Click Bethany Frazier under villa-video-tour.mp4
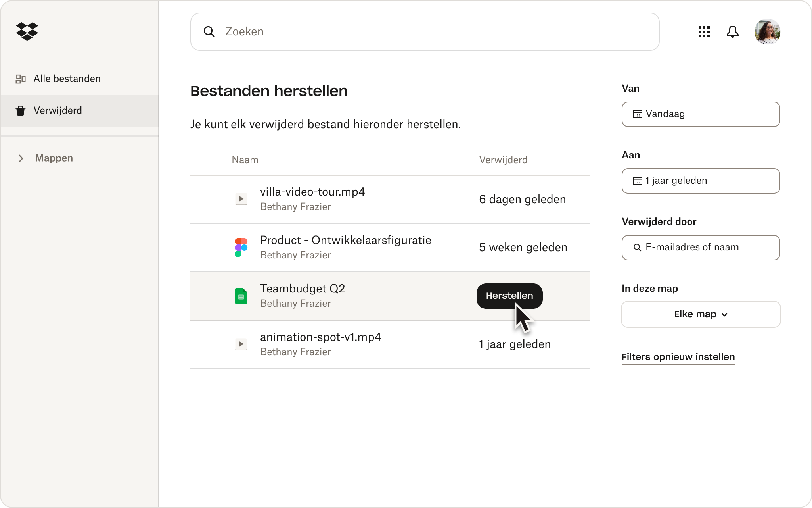 point(295,207)
